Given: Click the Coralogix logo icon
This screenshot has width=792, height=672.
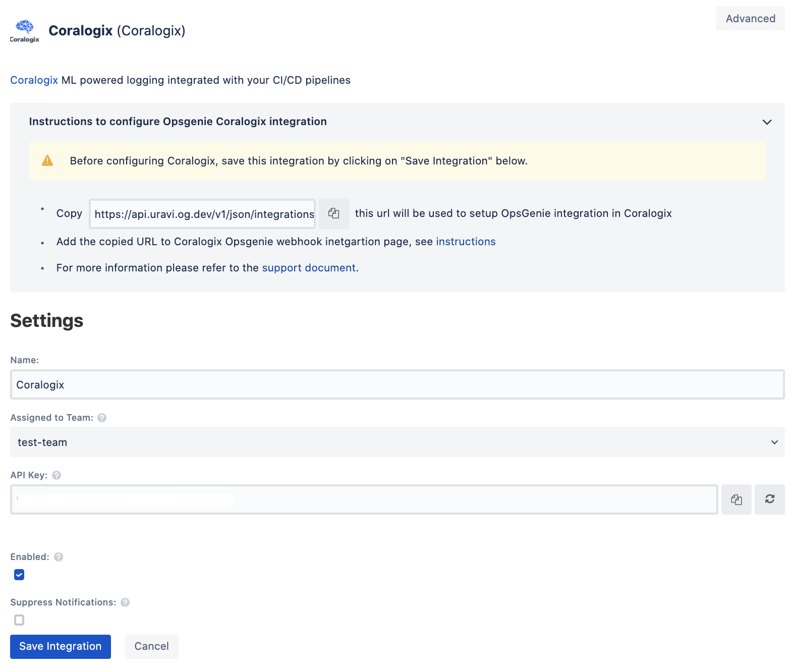Looking at the screenshot, I should tap(25, 31).
